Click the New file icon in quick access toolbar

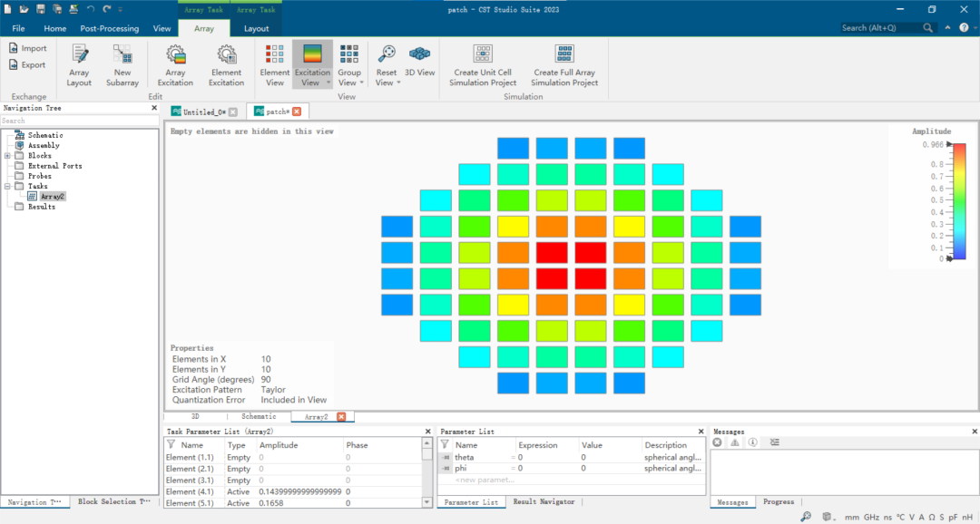coord(7,9)
